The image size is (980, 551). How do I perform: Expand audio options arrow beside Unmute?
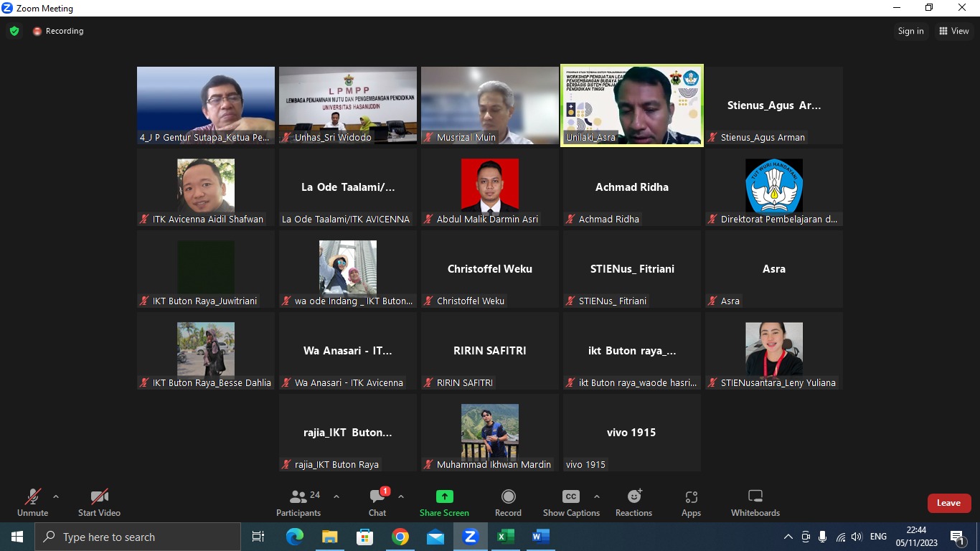56,496
